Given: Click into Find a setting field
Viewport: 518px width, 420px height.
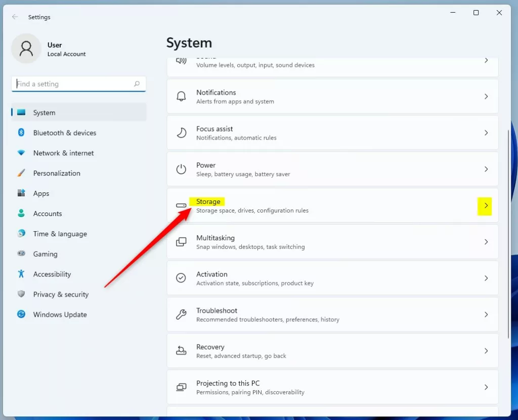Looking at the screenshot, I should pyautogui.click(x=78, y=84).
